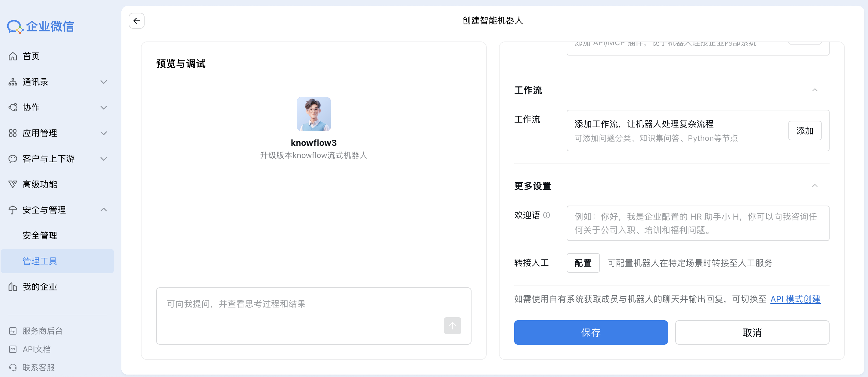Click the 我的企业 building icon
868x377 pixels.
click(13, 287)
